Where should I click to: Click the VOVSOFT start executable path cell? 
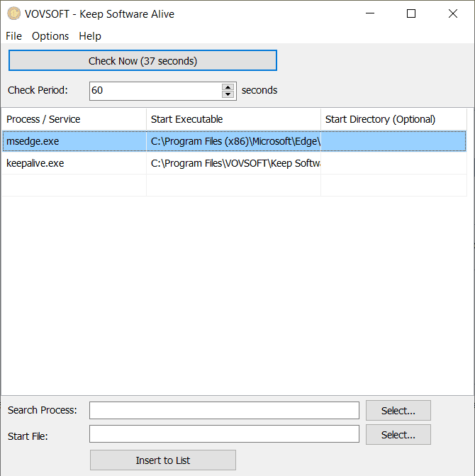[x=233, y=163]
